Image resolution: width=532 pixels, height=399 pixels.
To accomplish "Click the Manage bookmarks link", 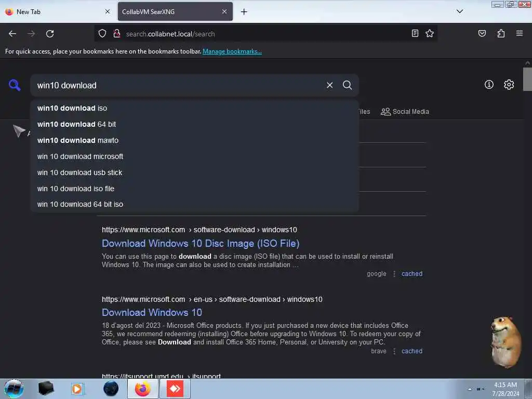I will tap(232, 51).
